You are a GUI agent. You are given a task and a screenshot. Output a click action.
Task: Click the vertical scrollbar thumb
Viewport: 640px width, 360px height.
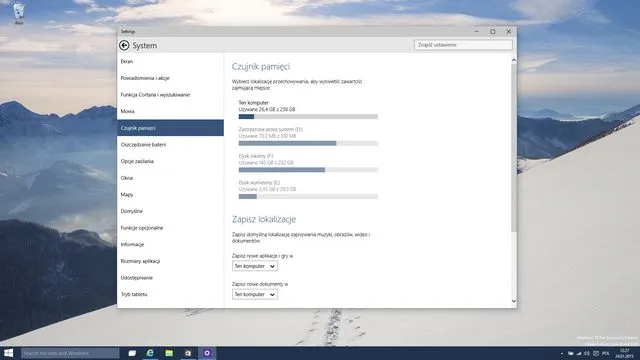pos(513,148)
